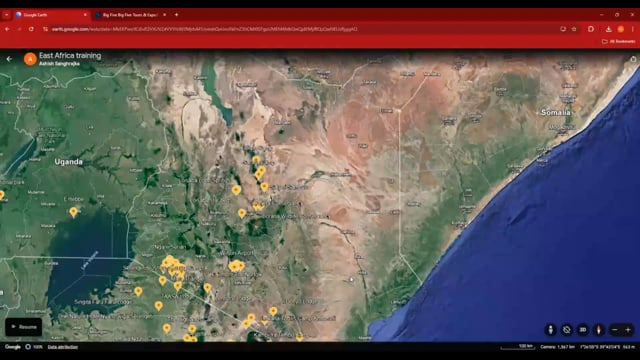
Task: Click the Somalia country label
Action: click(556, 112)
